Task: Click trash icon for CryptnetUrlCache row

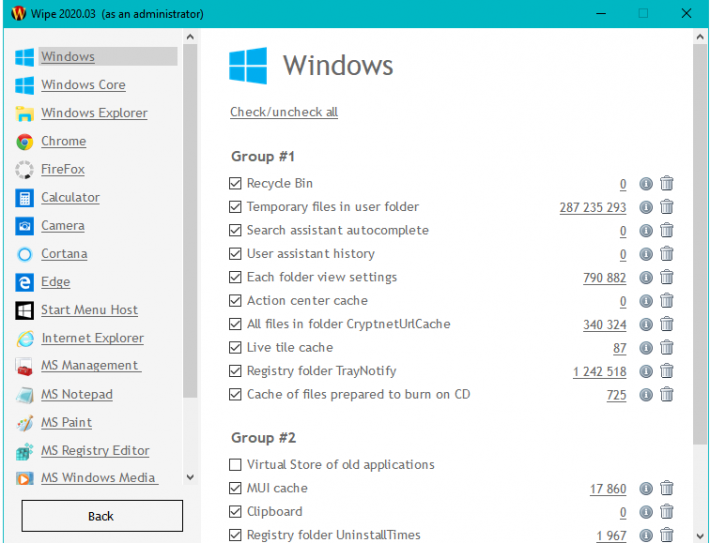Action: point(667,324)
